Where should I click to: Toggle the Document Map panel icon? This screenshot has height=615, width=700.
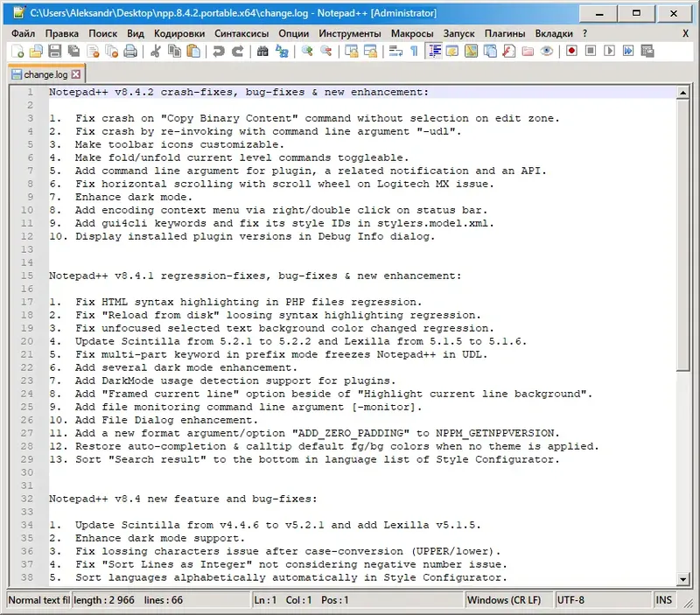pos(471,52)
